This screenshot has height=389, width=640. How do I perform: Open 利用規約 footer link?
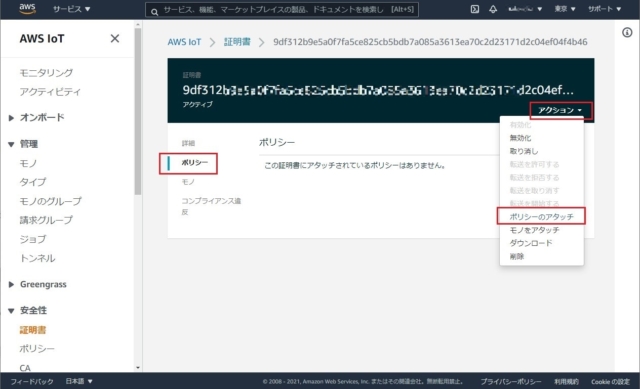click(566, 381)
